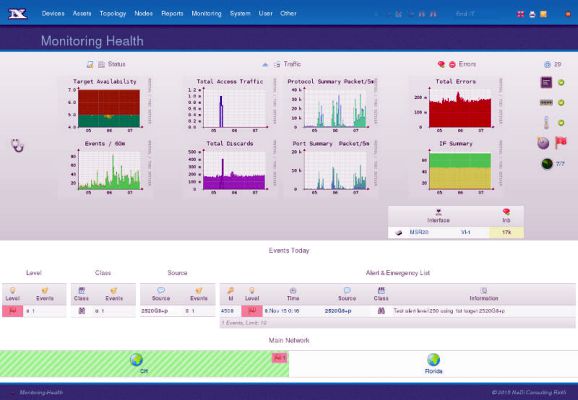Click the green radar icon

pyautogui.click(x=547, y=163)
